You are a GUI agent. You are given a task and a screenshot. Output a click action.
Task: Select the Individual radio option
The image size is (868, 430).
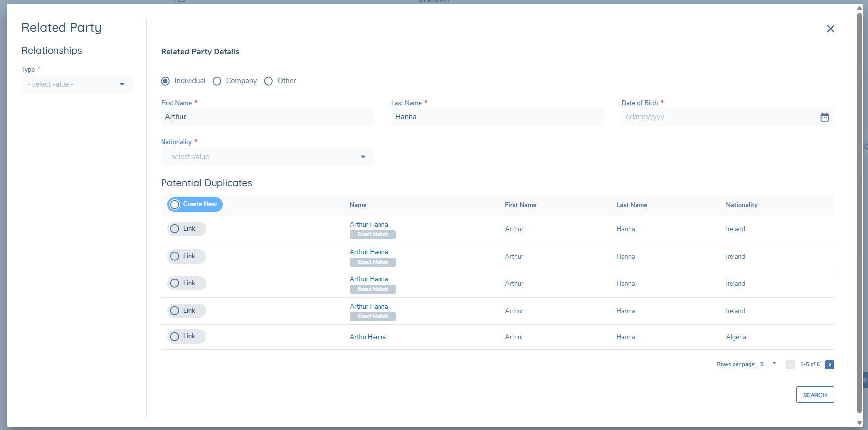coord(165,81)
